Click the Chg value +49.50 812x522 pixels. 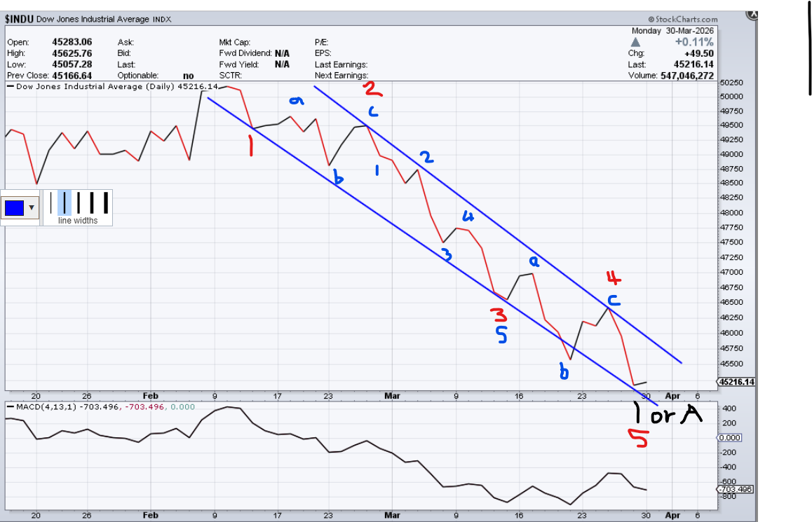pyautogui.click(x=699, y=53)
